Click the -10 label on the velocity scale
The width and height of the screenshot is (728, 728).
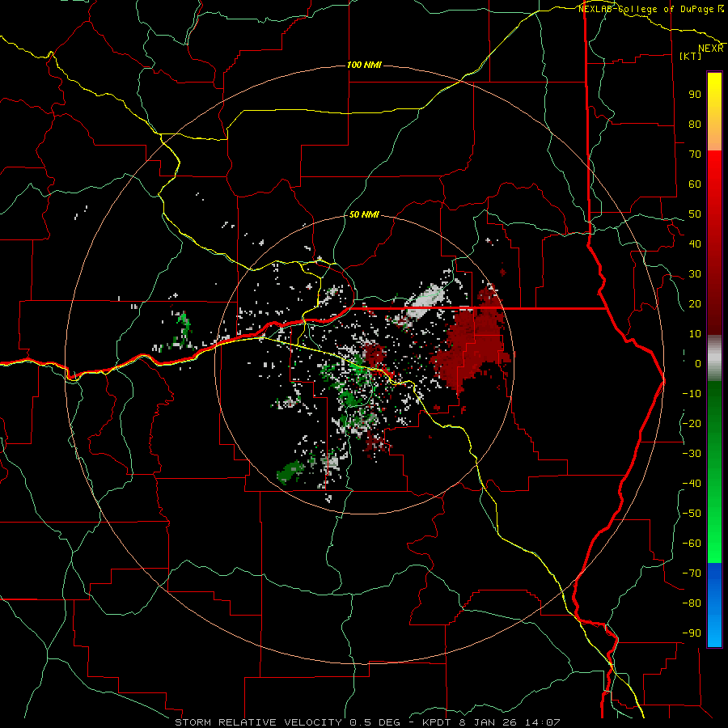click(x=692, y=394)
